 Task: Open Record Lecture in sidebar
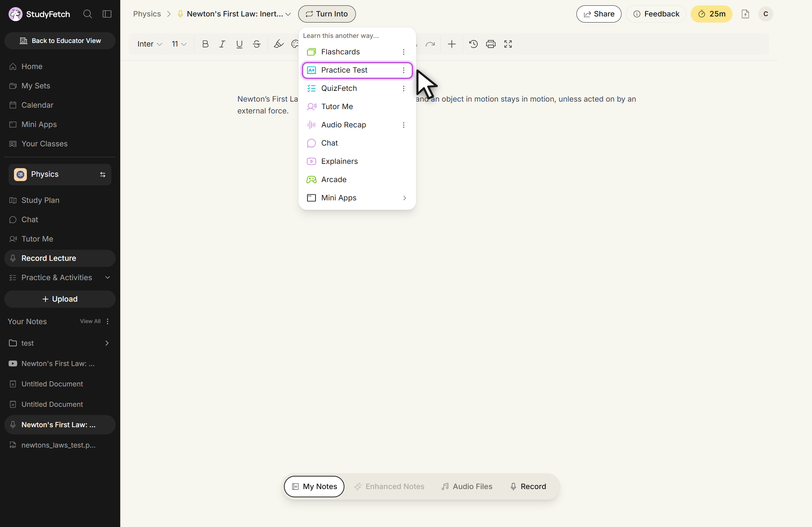[60, 258]
